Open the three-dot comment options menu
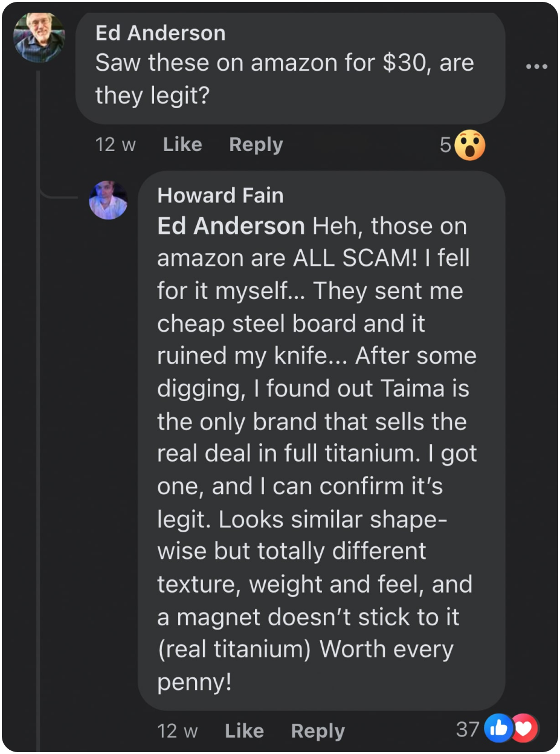The width and height of the screenshot is (560, 754). pyautogui.click(x=536, y=66)
